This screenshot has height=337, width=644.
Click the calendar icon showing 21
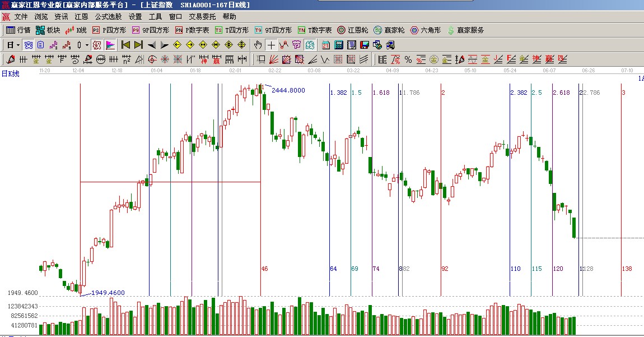coord(326,45)
